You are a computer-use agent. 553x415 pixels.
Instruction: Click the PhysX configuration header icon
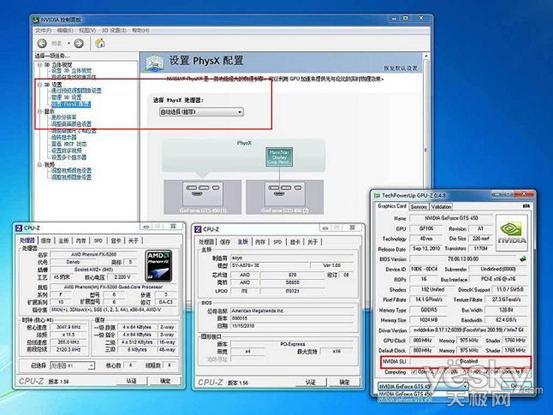point(154,63)
